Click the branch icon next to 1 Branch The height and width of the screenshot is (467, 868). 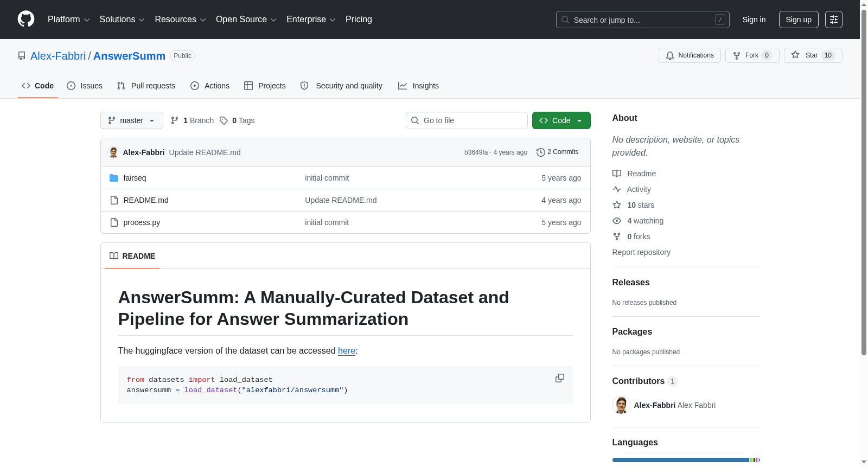[x=175, y=120]
